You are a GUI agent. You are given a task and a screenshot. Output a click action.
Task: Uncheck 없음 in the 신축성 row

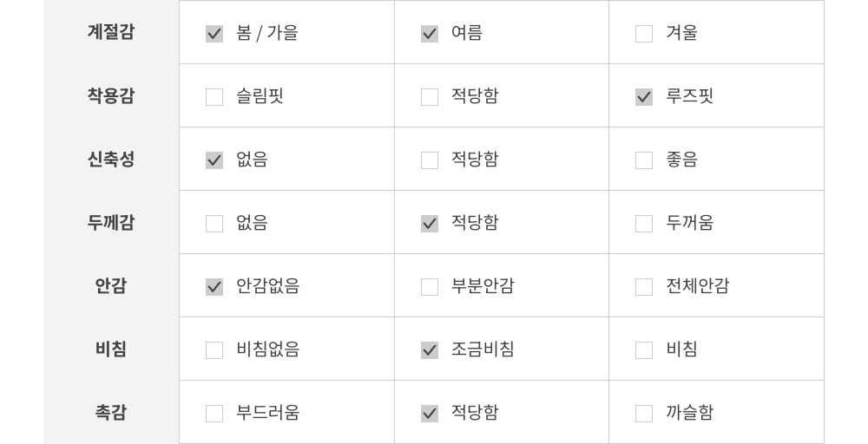coord(214,160)
